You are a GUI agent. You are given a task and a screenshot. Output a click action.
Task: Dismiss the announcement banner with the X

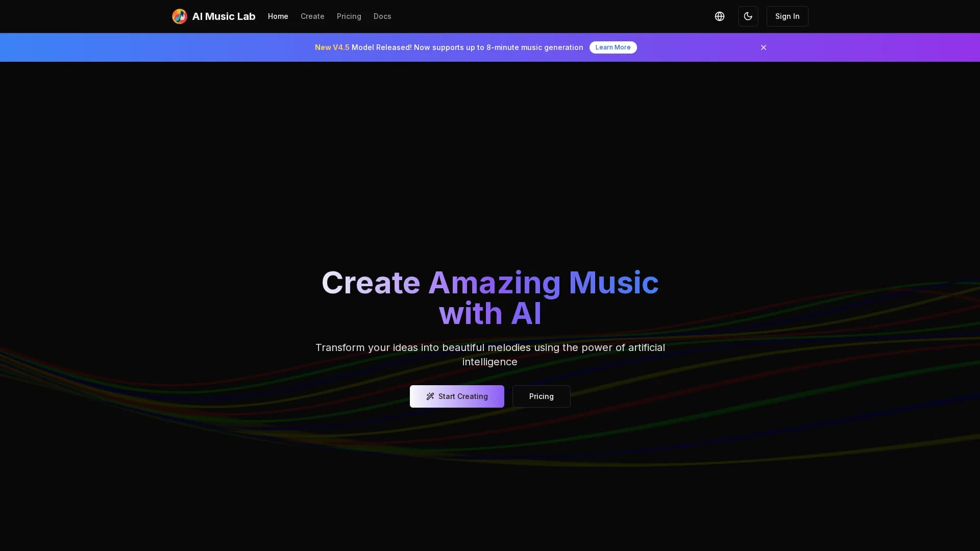(x=764, y=47)
